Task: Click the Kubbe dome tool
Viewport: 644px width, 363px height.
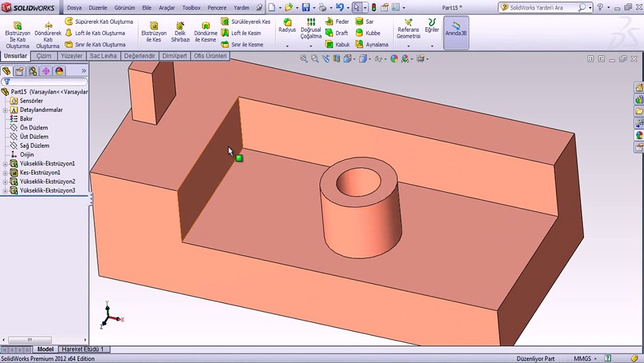Action: tap(368, 33)
